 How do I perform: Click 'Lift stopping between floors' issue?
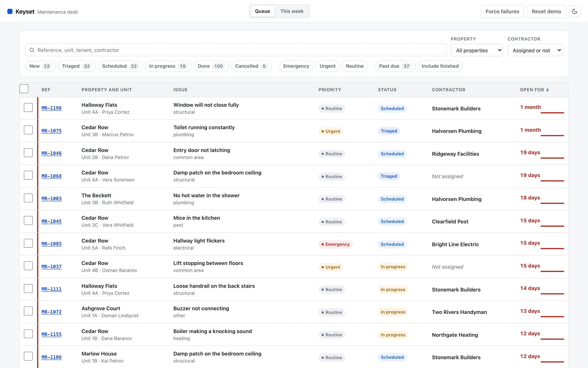208,263
